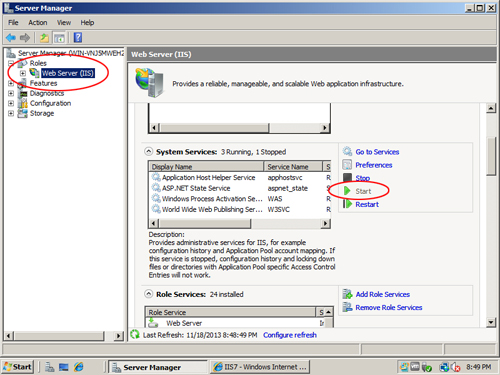
Task: Click the Back arrow toolbar icon
Action: click(11, 38)
